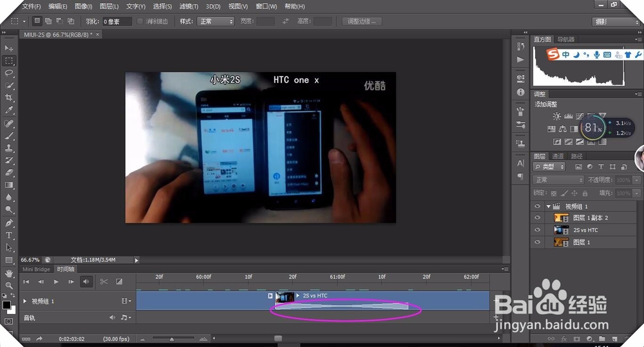644x347 pixels.
Task: Open the 填充 fill dropdown arrow
Action: (637, 193)
